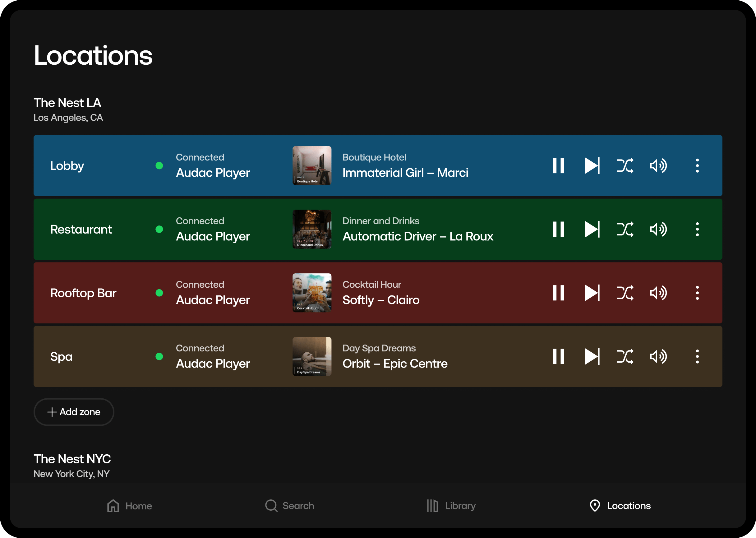Open volume control for the Spa zone
Image resolution: width=756 pixels, height=538 pixels.
pos(658,356)
